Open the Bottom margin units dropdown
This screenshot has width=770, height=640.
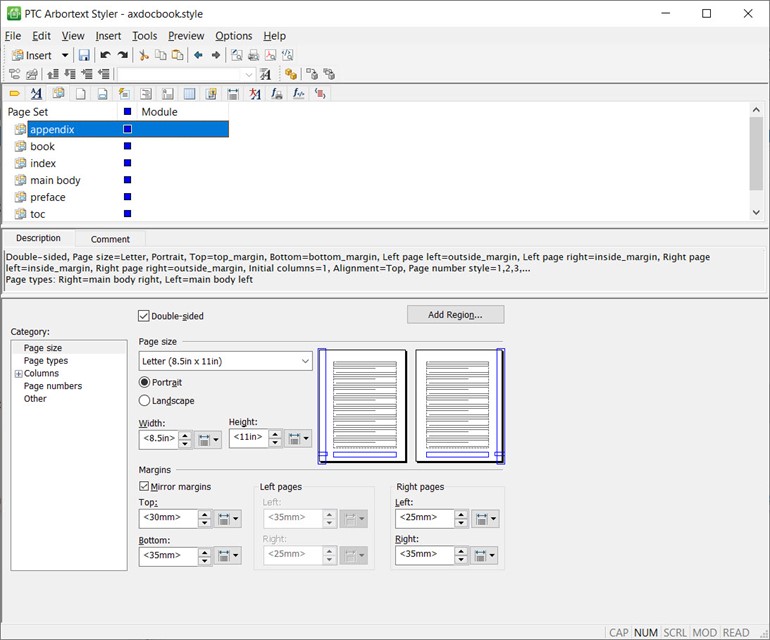coord(228,556)
